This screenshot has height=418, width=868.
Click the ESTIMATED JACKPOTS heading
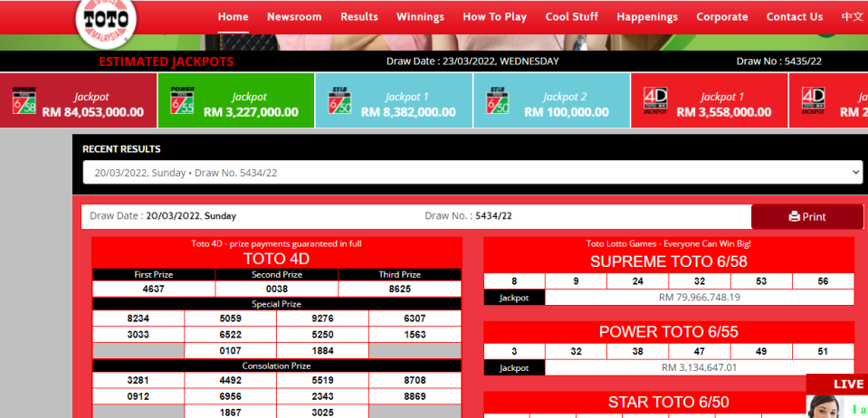click(x=166, y=62)
